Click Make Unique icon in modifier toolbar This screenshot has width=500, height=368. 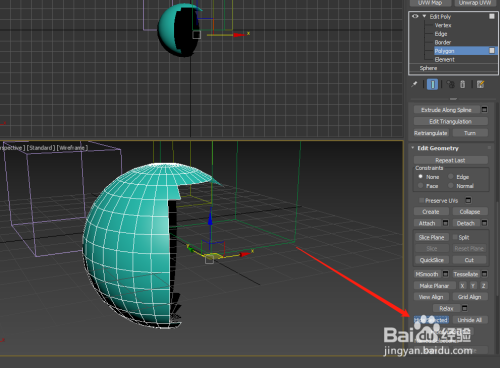(450, 84)
